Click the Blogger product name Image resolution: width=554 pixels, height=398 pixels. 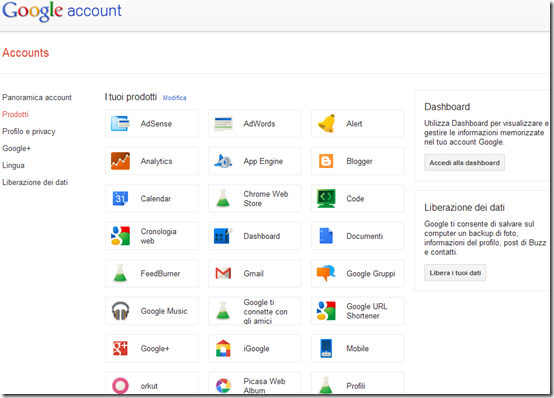click(359, 161)
